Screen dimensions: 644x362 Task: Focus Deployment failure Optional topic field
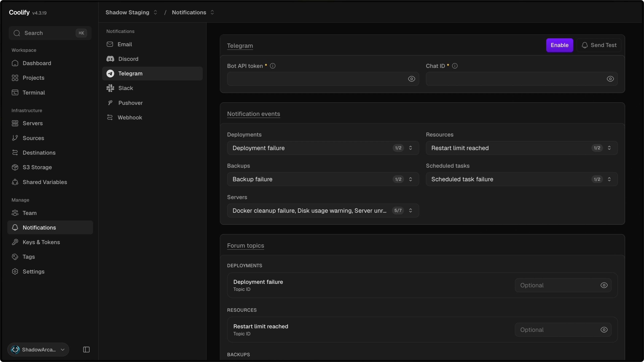coord(563,285)
